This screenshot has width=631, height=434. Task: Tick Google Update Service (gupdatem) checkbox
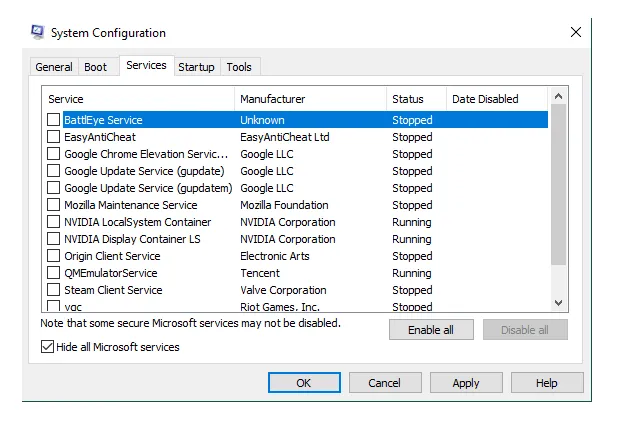coord(54,188)
